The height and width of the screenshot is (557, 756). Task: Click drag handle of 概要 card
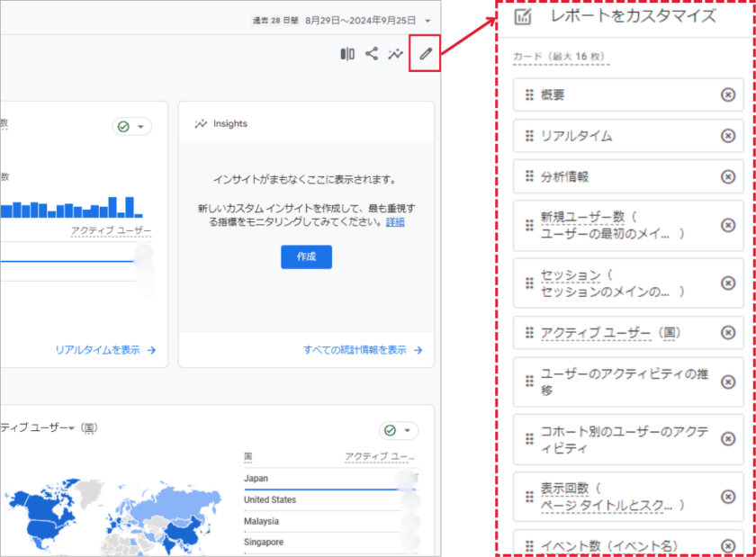click(x=529, y=95)
